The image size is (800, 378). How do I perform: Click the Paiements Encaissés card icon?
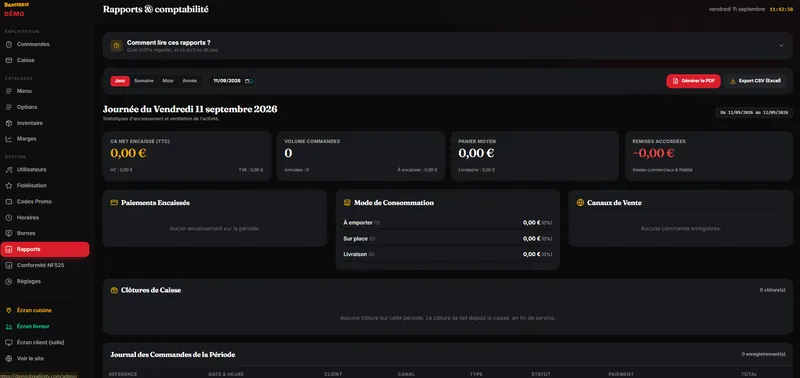click(114, 203)
